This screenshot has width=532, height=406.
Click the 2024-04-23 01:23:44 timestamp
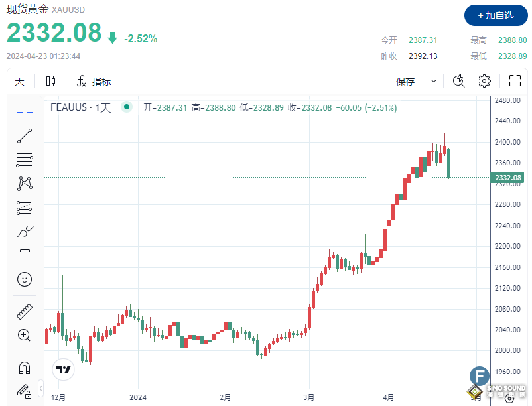click(43, 56)
